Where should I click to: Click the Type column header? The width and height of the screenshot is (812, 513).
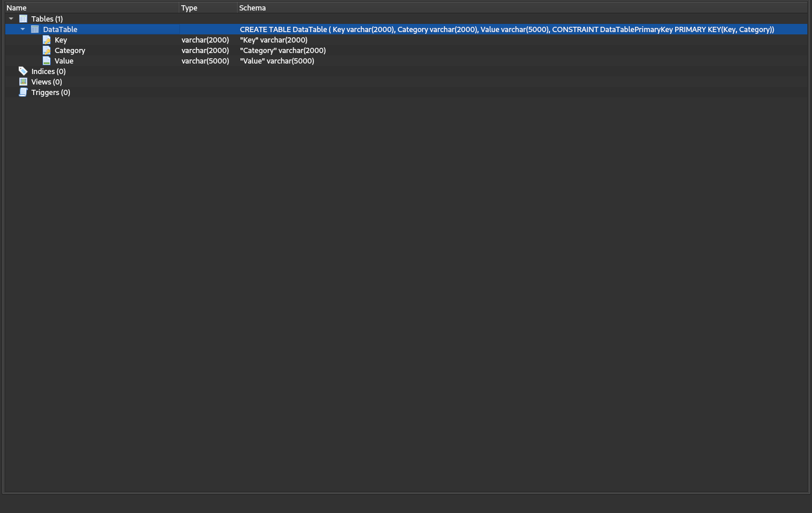[x=189, y=8]
